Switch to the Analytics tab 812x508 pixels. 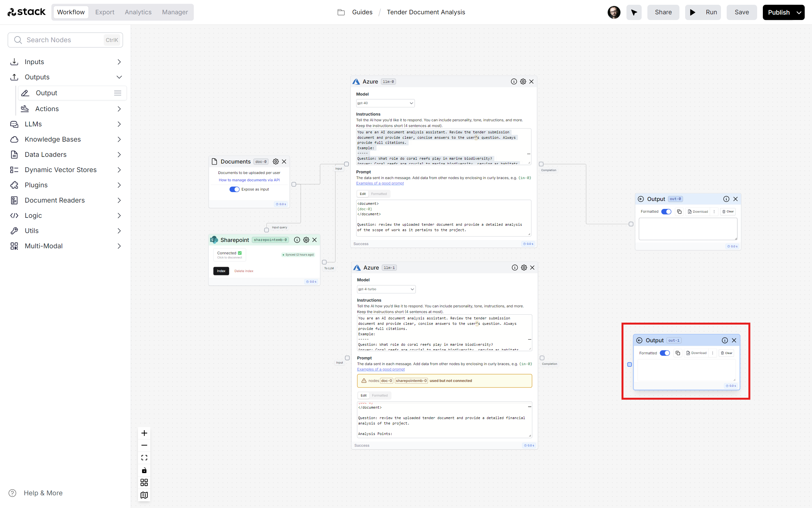coord(138,12)
